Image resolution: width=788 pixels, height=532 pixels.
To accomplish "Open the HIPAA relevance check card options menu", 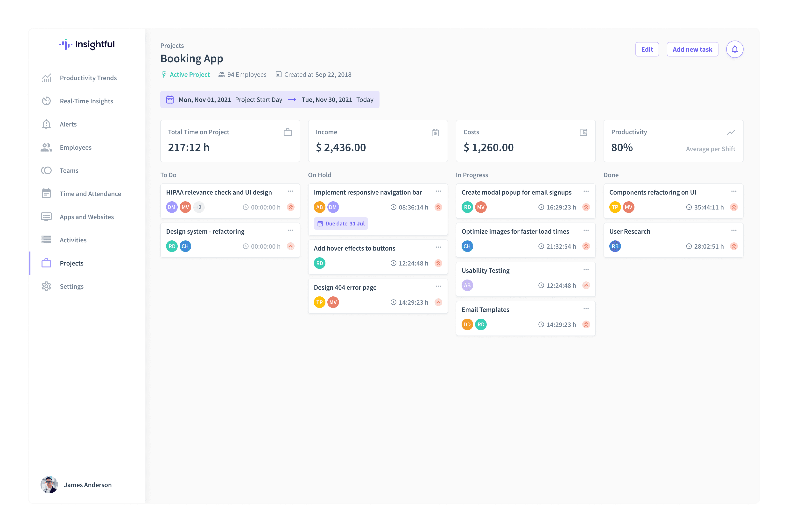I will (291, 192).
